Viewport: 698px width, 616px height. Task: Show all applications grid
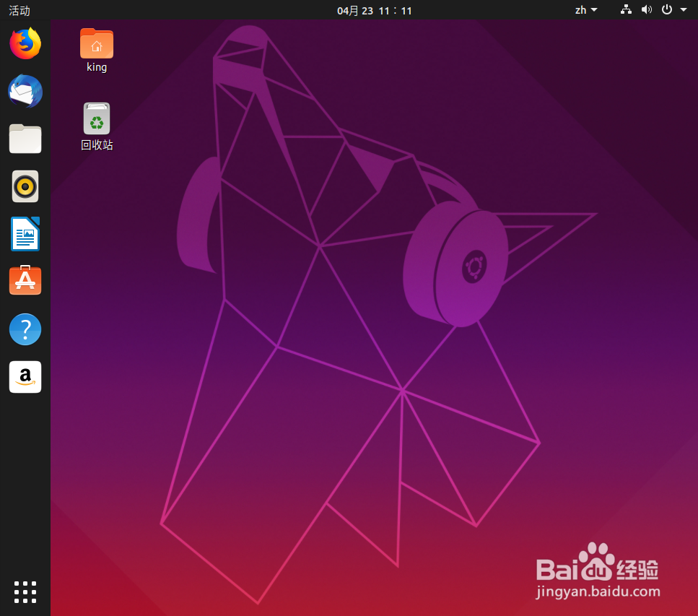coord(25,592)
